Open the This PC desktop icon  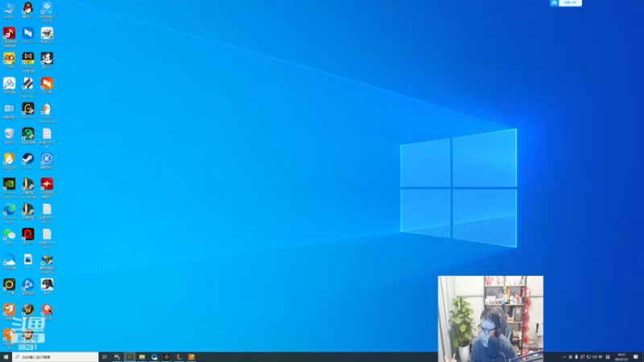(9, 8)
